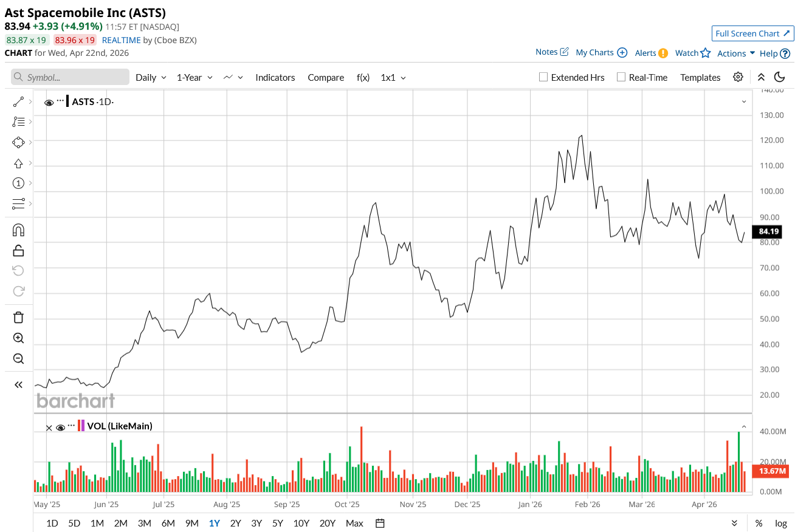
Task: Redo the last drawing action
Action: pos(18,291)
